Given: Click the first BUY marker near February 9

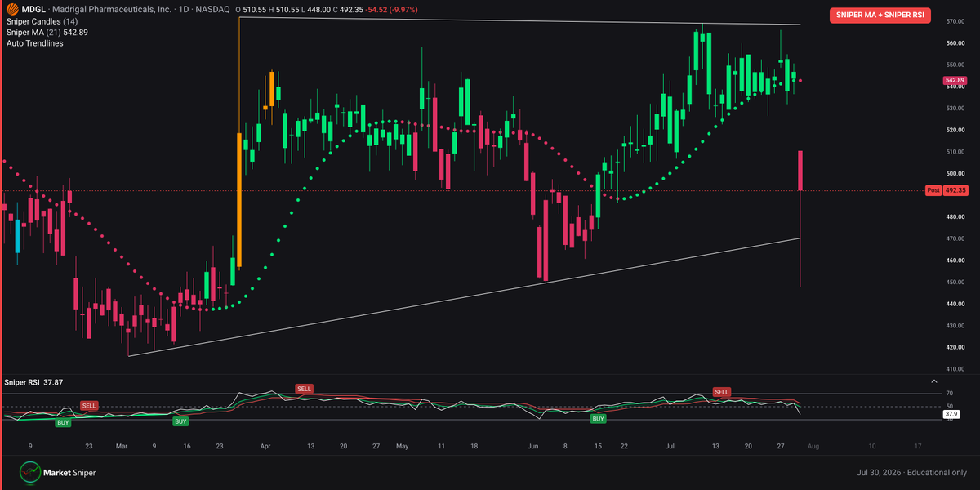Looking at the screenshot, I should [63, 423].
